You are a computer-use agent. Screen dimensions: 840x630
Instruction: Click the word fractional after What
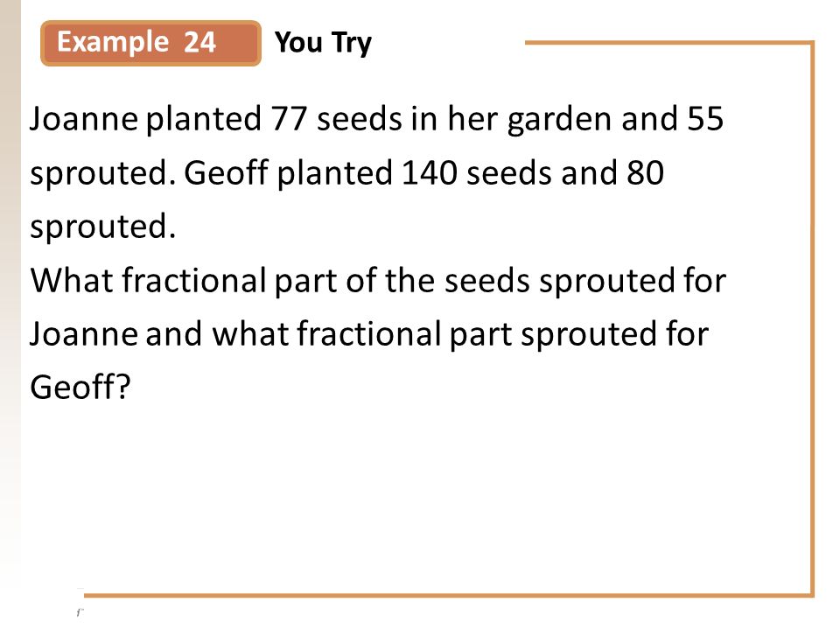(194, 280)
